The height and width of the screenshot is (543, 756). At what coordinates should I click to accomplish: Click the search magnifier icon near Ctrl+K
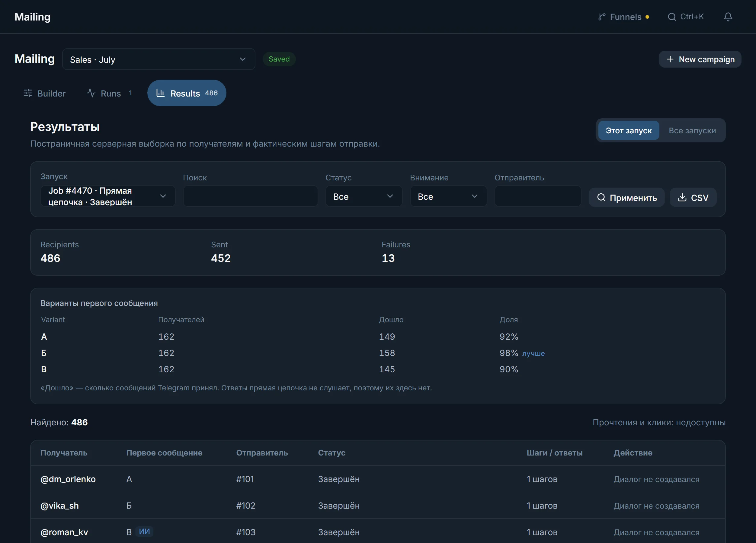tap(672, 17)
